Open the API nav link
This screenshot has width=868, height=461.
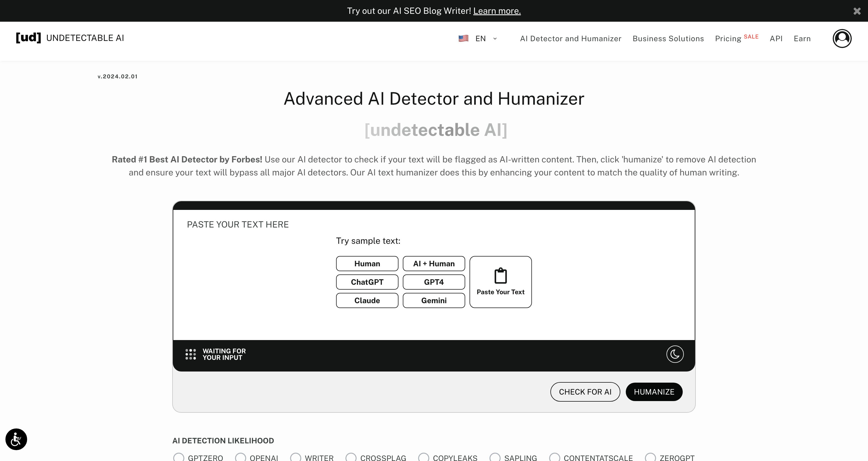[x=776, y=39]
